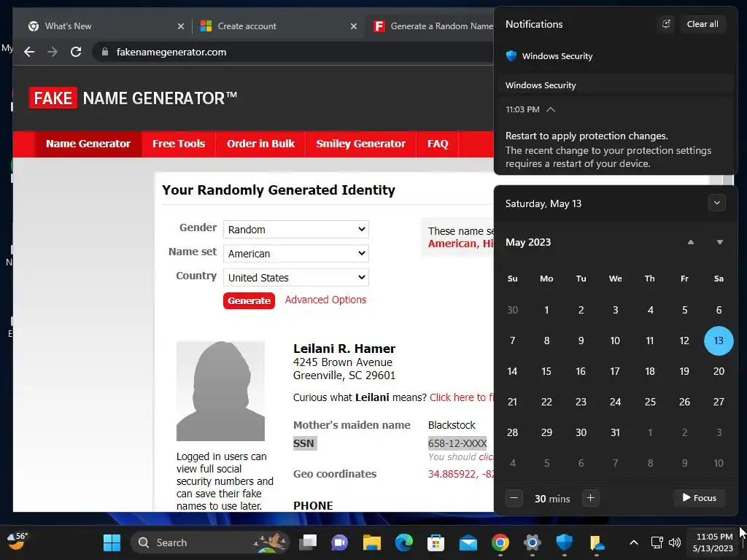Go back in Chrome browser
The width and height of the screenshot is (747, 560).
(x=29, y=52)
